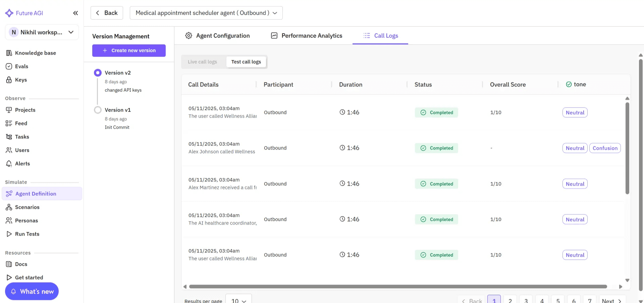This screenshot has width=644, height=303.
Task: Click the Call Logs list icon
Action: pyautogui.click(x=367, y=36)
